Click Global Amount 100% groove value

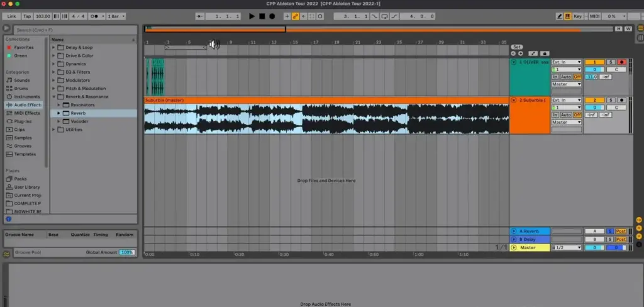click(127, 252)
